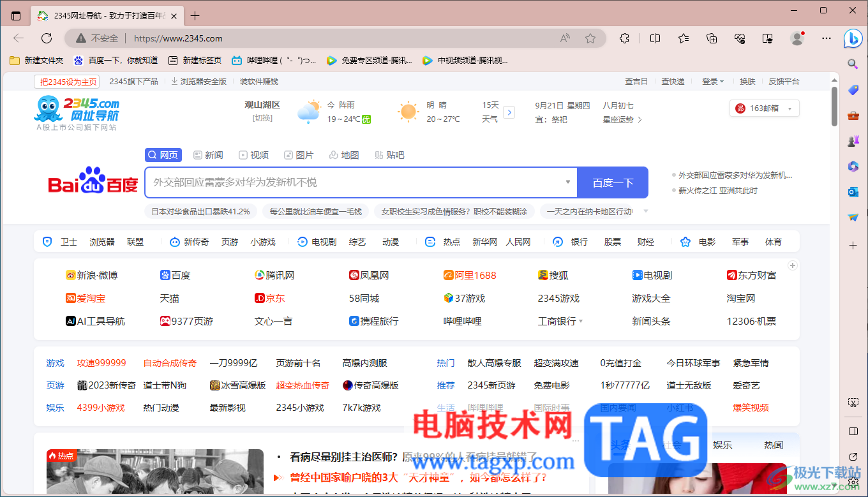
Task: Select the 视频 search tab
Action: pos(253,155)
